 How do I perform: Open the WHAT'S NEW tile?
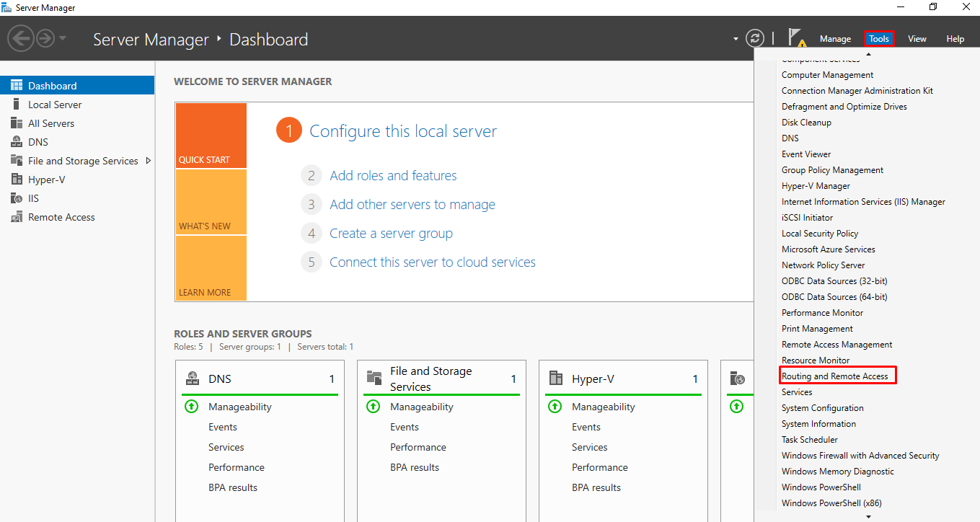(211, 202)
